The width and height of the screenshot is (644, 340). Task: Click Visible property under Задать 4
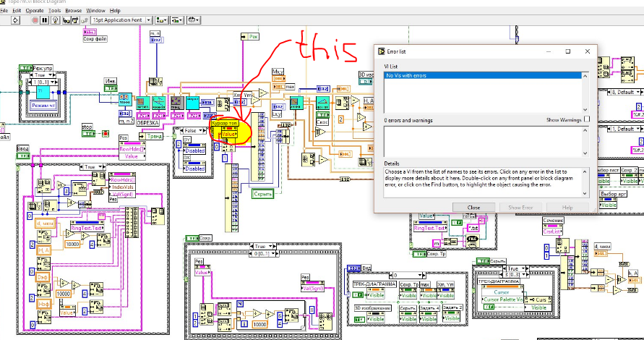tap(429, 319)
